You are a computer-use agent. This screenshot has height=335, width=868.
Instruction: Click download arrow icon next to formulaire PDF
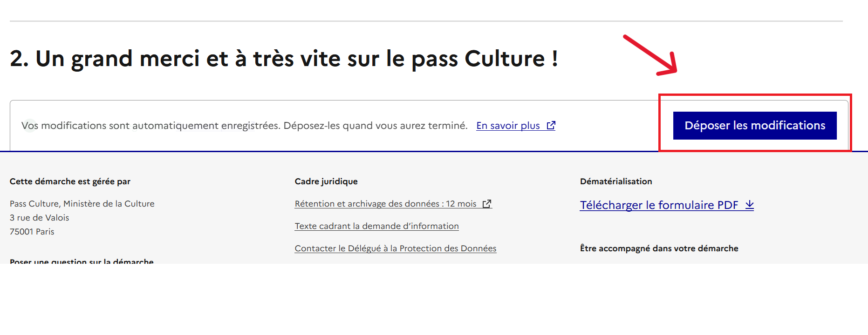click(749, 205)
